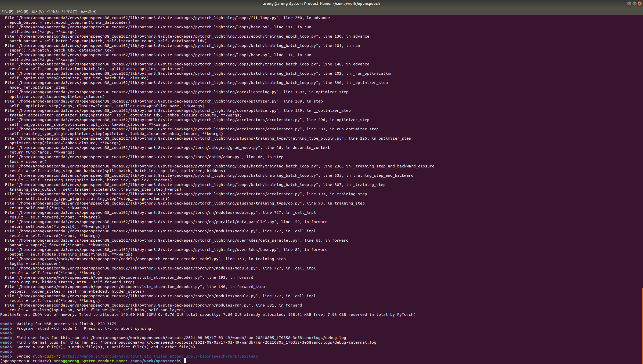Open the 보기(V) menu
Screen dimensions: 643x364
tap(37, 11)
